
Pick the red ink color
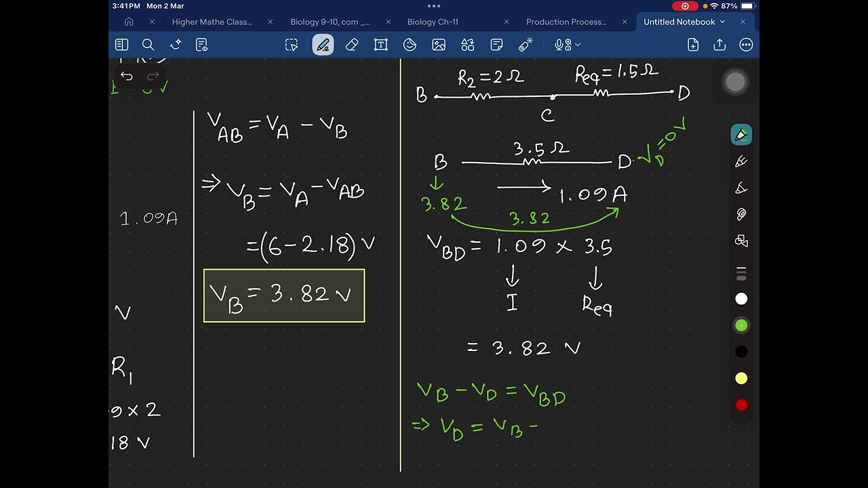[741, 405]
